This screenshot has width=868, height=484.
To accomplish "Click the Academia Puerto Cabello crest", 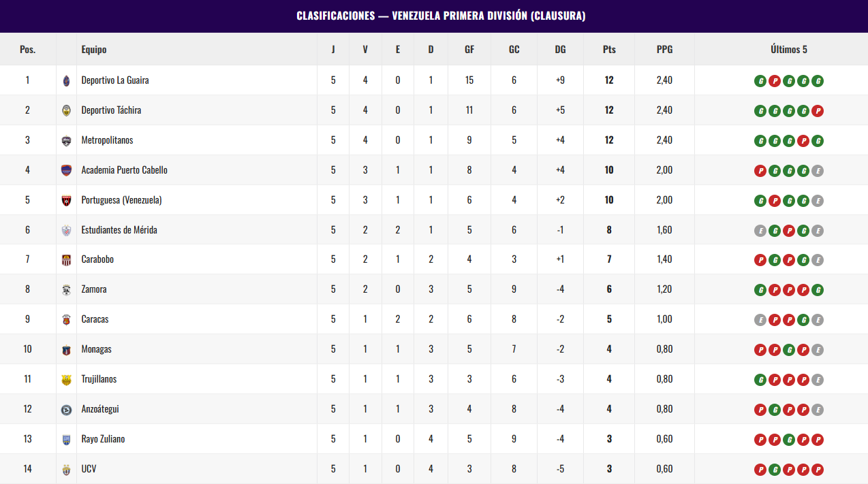I will [x=66, y=170].
